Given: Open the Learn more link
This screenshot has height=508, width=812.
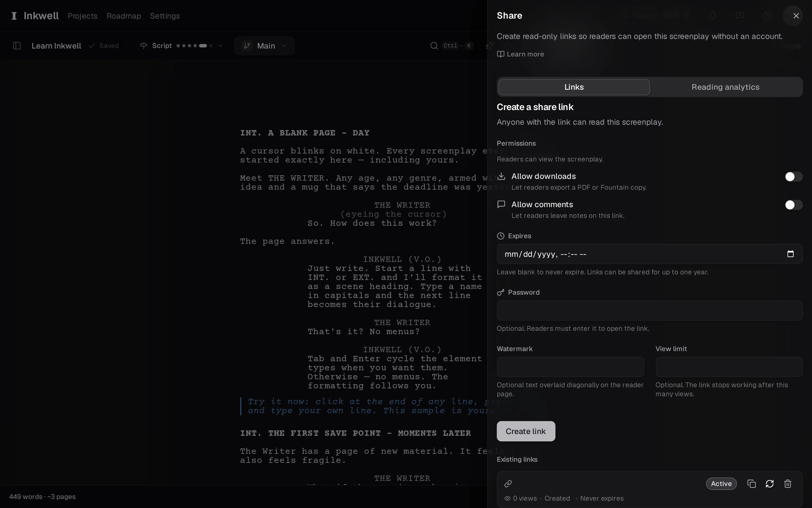Looking at the screenshot, I should [x=520, y=54].
